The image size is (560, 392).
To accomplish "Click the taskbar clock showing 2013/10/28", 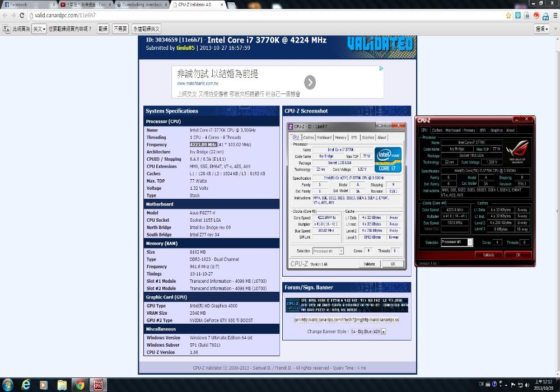I will [544, 385].
